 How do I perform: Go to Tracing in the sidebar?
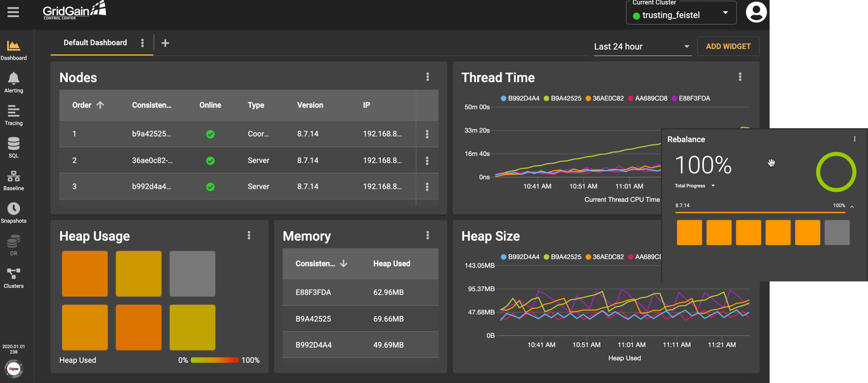(14, 115)
